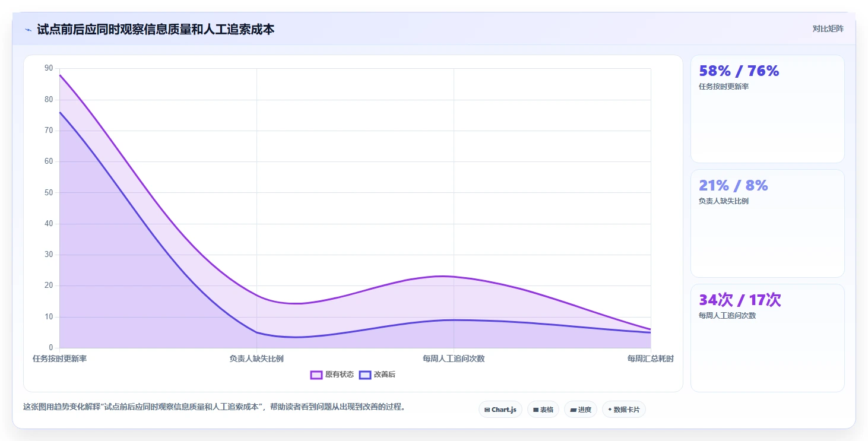868x441 pixels.
Task: Open the 34次 / 17次 metric card
Action: click(x=767, y=338)
